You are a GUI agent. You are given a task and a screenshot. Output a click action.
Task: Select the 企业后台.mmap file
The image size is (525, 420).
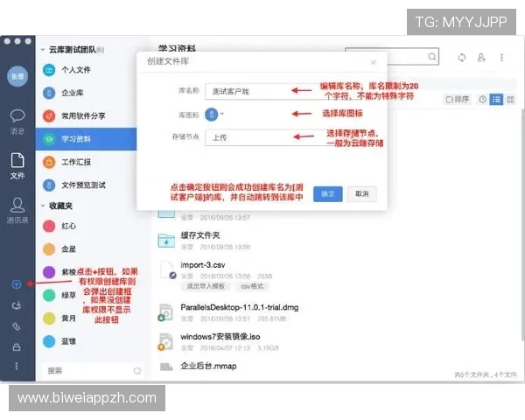coord(208,366)
